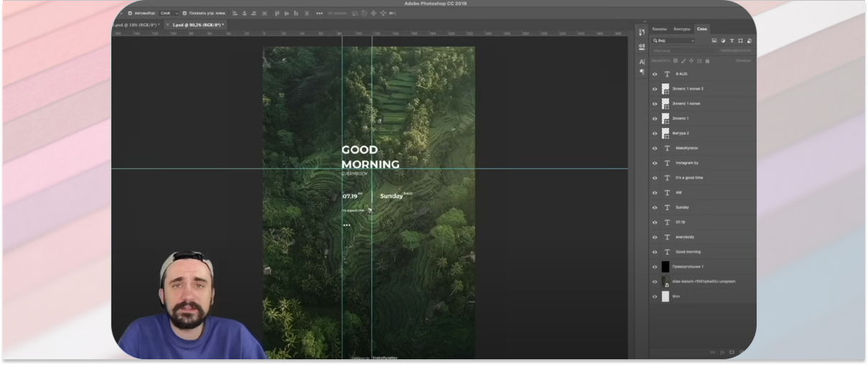Click the fx layer style icon

[x=722, y=352]
